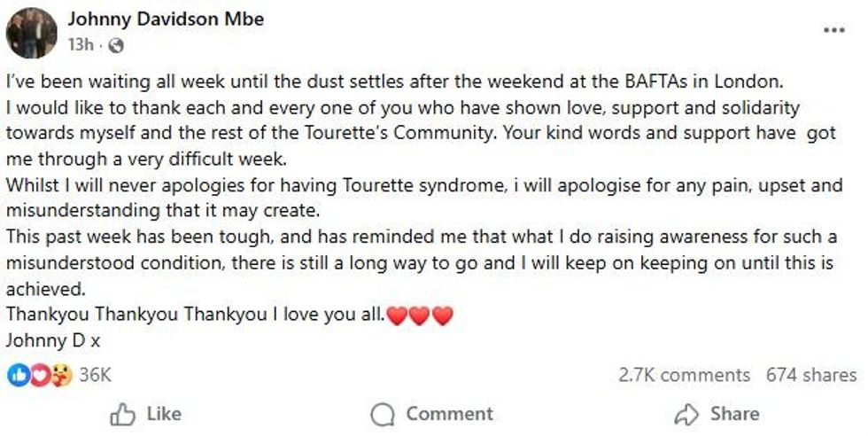View the 36K reactions count
This screenshot has width=868, height=436.
pyautogui.click(x=95, y=375)
